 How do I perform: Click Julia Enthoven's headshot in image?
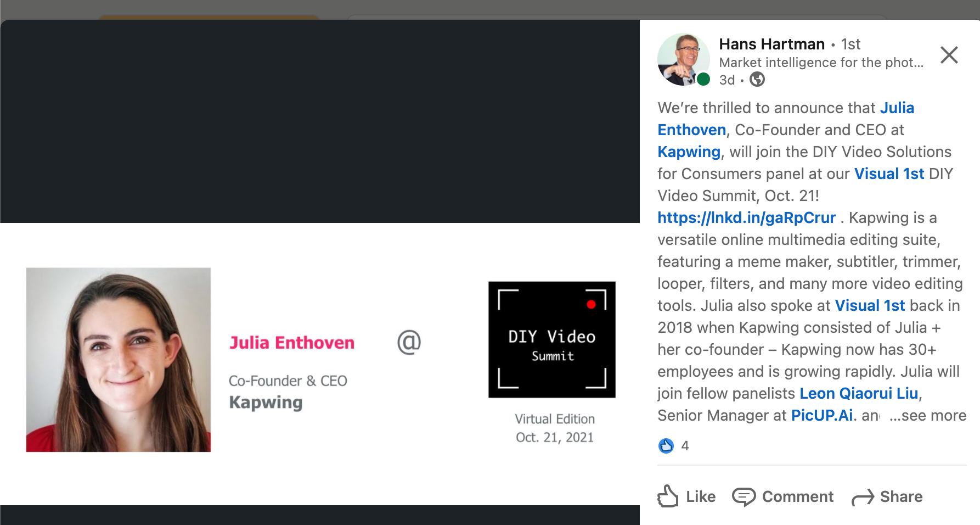pos(119,360)
